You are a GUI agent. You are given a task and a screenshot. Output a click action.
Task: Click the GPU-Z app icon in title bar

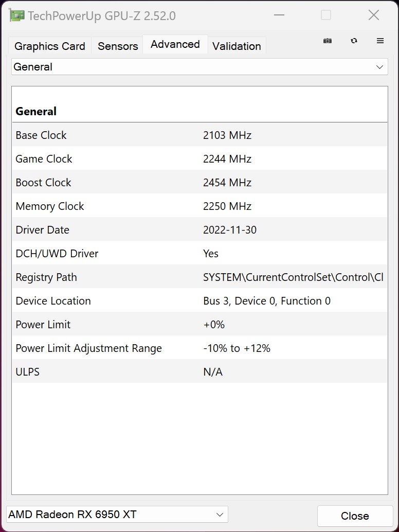point(17,15)
